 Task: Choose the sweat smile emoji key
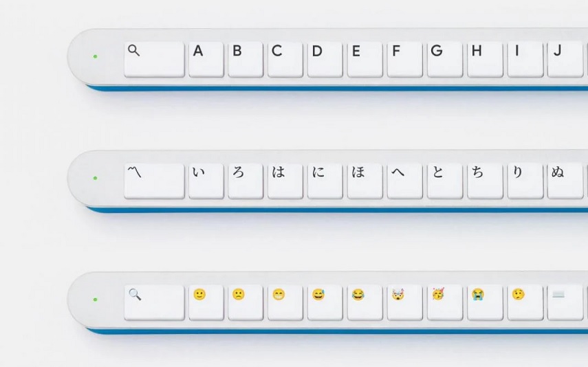tap(325, 302)
